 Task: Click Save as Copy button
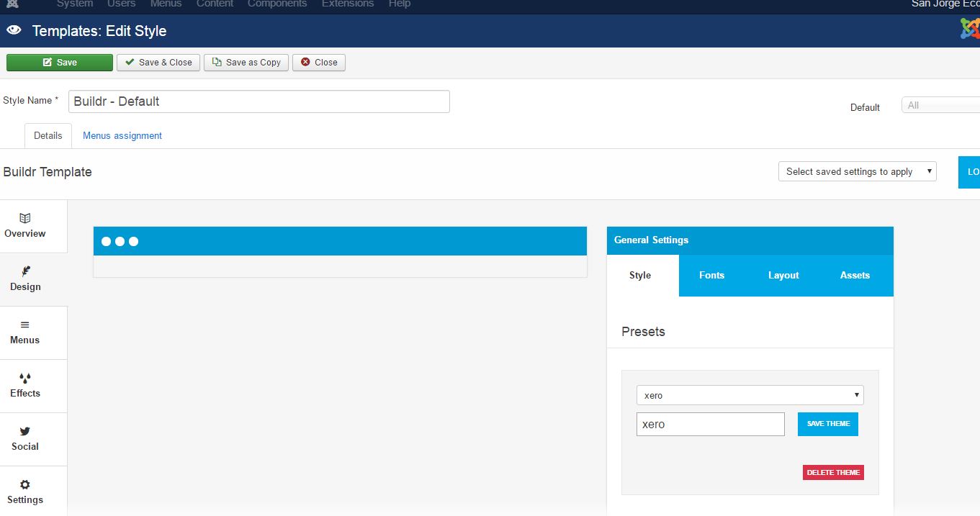(246, 63)
